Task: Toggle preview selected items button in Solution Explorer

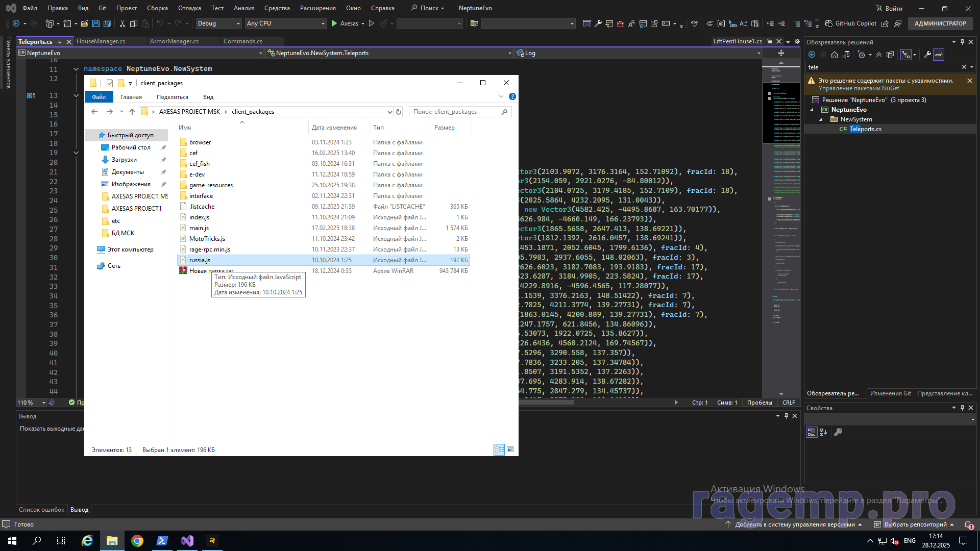Action: coord(939,55)
